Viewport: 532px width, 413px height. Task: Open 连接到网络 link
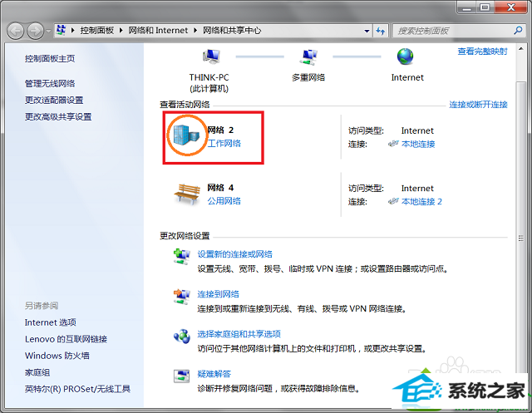point(218,294)
